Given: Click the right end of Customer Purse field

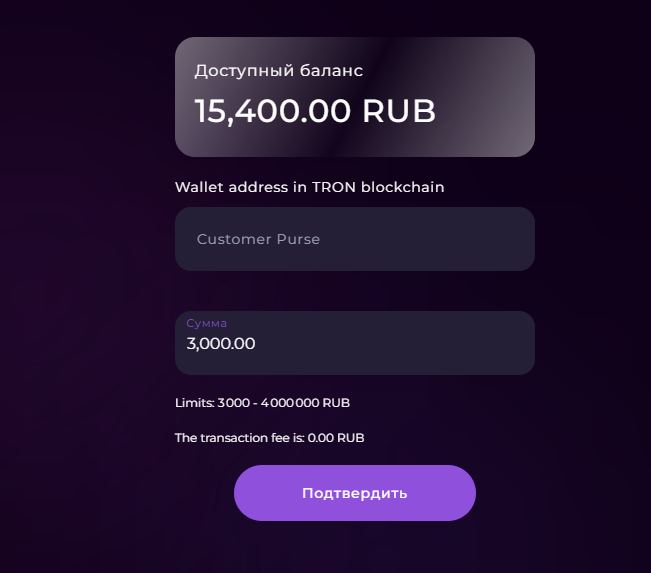Looking at the screenshot, I should (x=500, y=239).
